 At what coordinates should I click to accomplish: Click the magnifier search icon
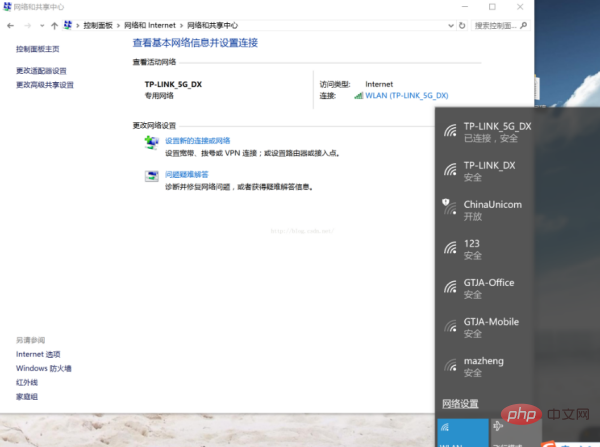pos(524,25)
